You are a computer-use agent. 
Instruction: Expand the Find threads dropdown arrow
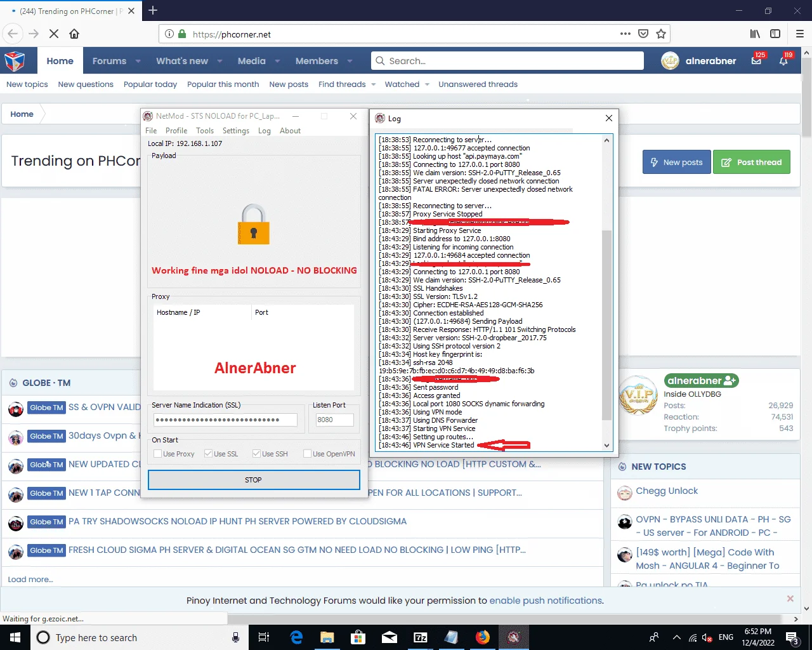pyautogui.click(x=373, y=84)
